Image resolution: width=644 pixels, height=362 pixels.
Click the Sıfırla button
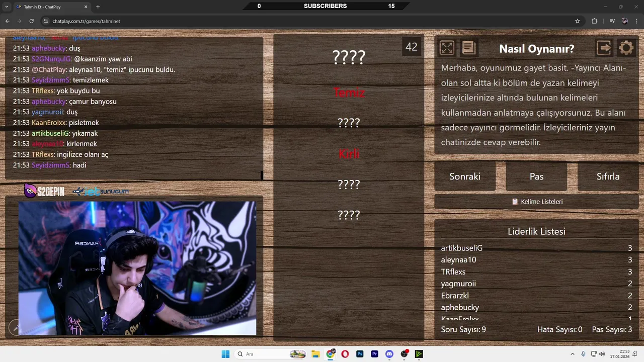click(608, 176)
